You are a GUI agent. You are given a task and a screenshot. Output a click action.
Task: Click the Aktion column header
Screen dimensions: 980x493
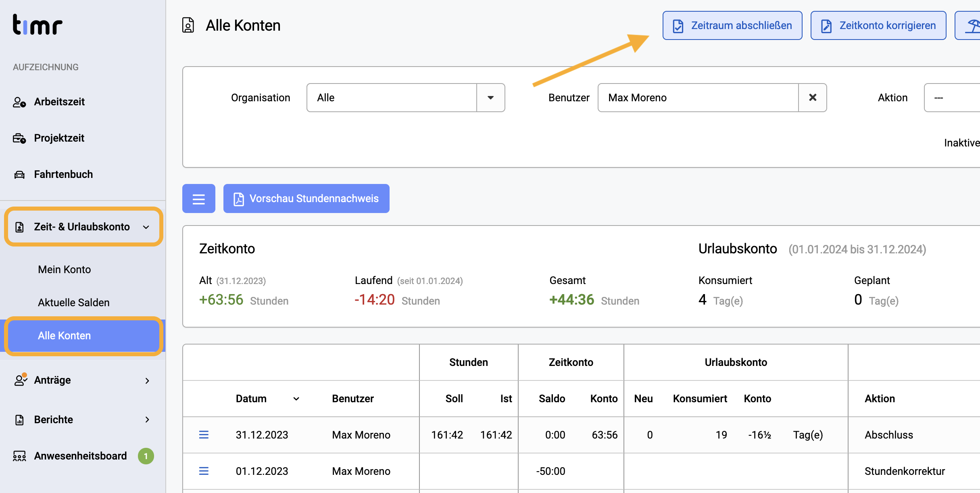click(x=880, y=399)
